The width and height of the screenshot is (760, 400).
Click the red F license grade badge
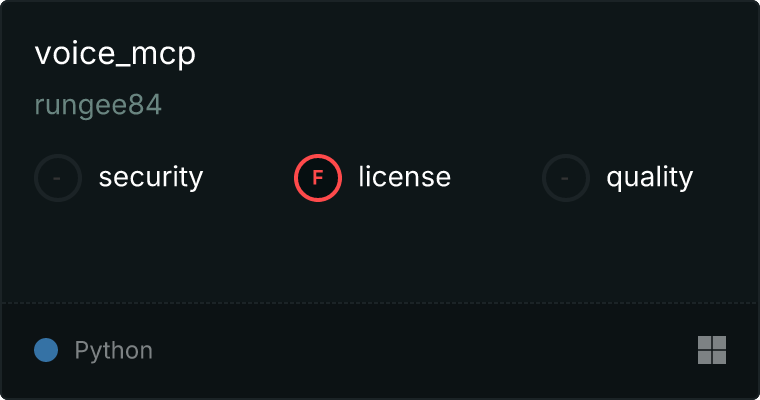point(318,178)
